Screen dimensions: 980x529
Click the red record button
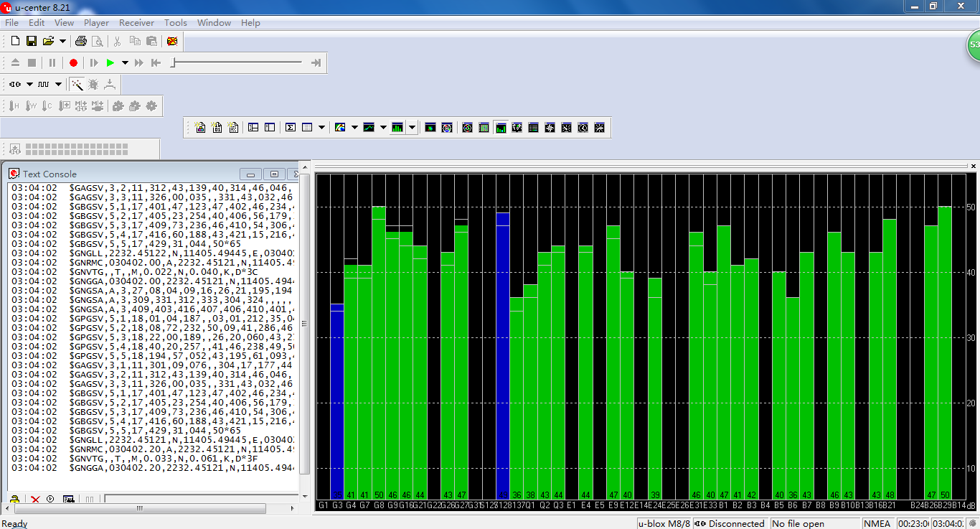tap(73, 63)
